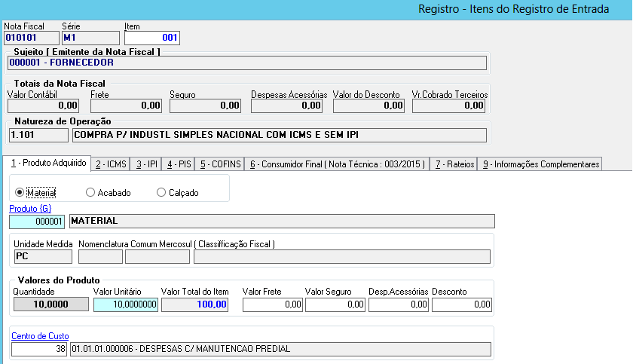The height and width of the screenshot is (364, 633).
Task: Click the Valor Contábil total field
Action: [x=43, y=106]
